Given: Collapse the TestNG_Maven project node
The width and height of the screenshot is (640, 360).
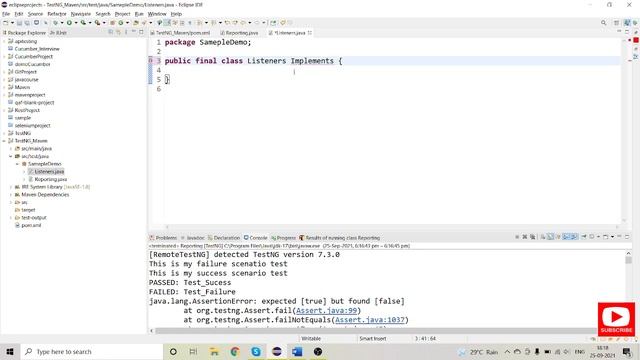Looking at the screenshot, I should click(x=4, y=141).
